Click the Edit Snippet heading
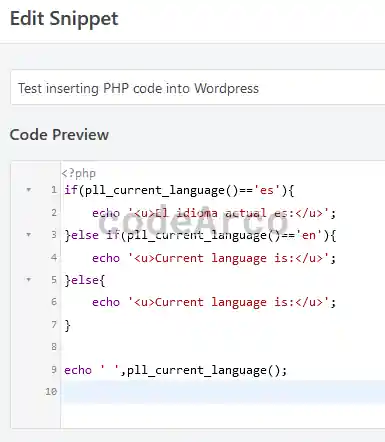This screenshot has height=442, width=385. (64, 19)
